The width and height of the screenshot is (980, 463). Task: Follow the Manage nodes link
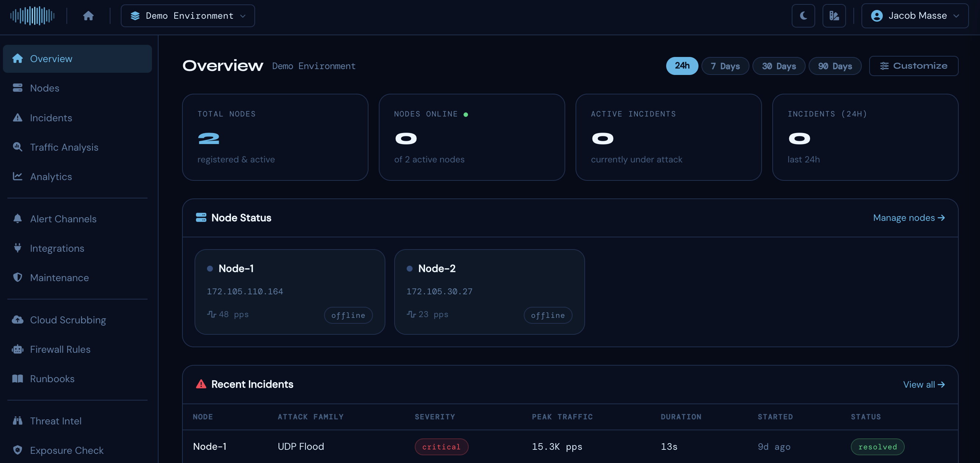coord(909,218)
